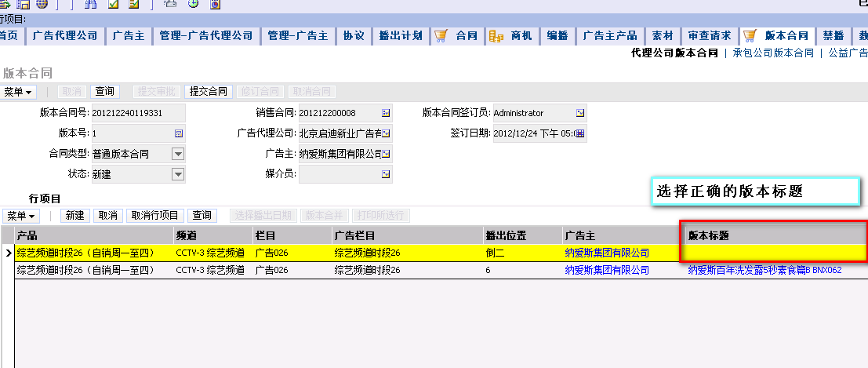Click shopping cart icon on 合同 tab
Image resolution: width=868 pixels, height=368 pixels.
pyautogui.click(x=441, y=36)
